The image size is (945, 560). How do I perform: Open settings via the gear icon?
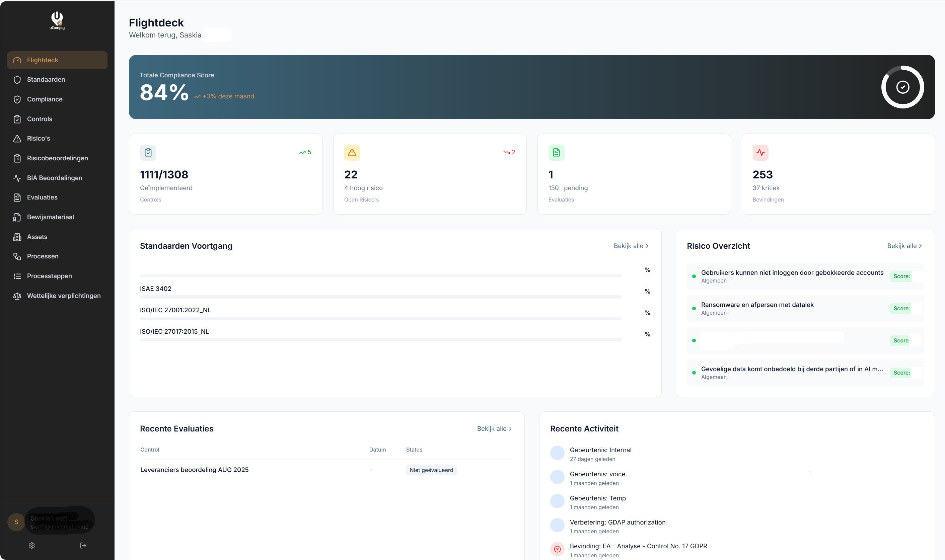[x=32, y=545]
